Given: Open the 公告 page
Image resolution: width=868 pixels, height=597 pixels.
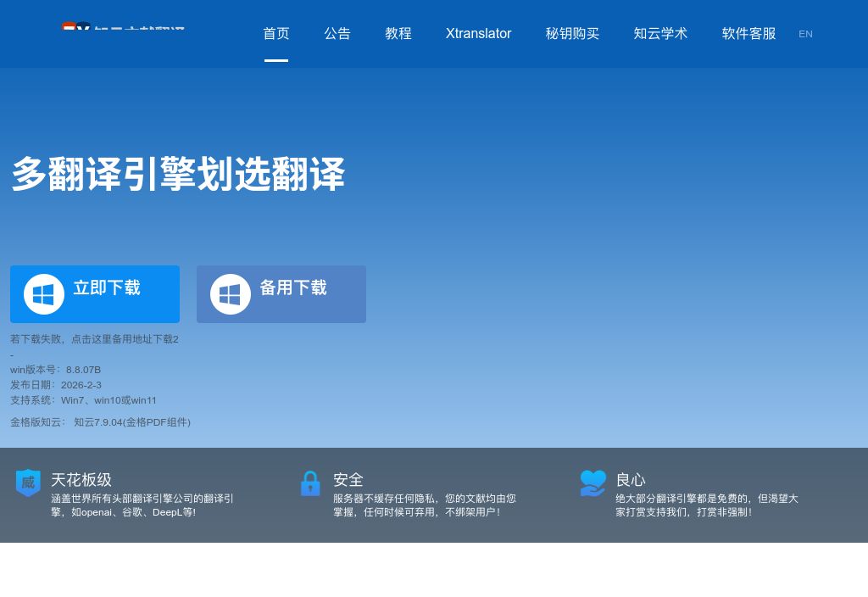Looking at the screenshot, I should [x=337, y=34].
